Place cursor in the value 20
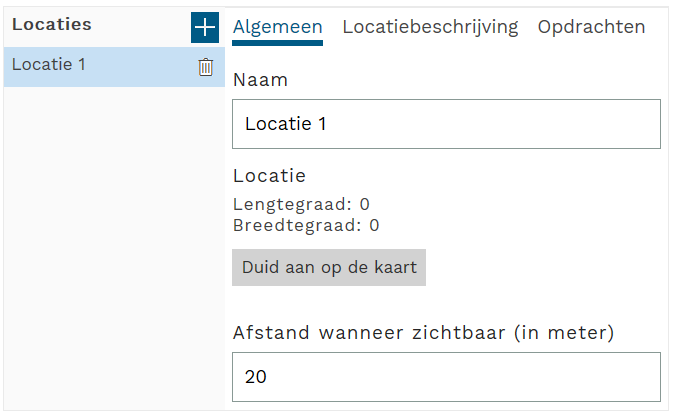This screenshot has height=416, width=673. [255, 377]
